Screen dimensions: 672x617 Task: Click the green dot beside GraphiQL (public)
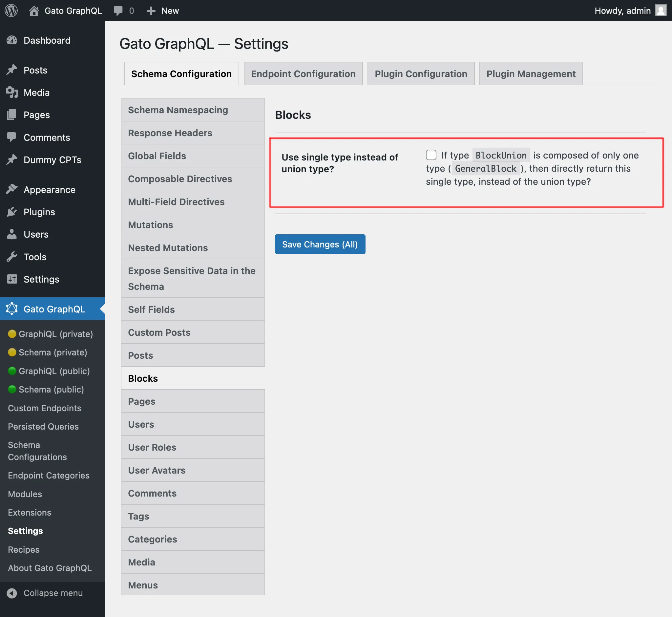click(x=12, y=371)
